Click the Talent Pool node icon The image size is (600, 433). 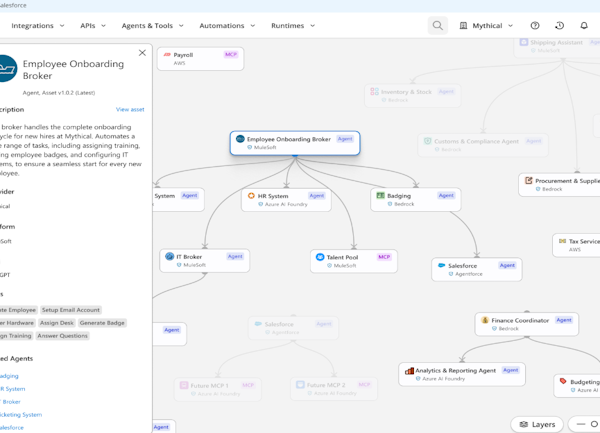[x=320, y=257]
